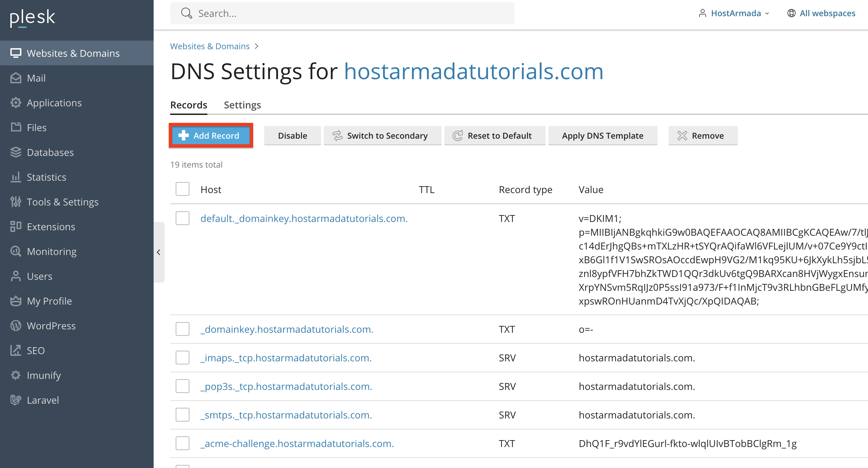
Task: Open Mail from the sidebar envelope icon
Action: 16,78
